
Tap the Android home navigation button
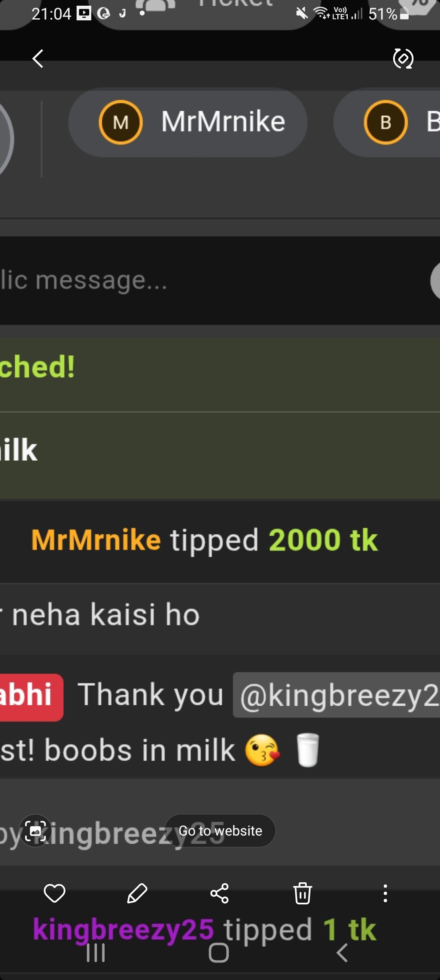tap(219, 953)
